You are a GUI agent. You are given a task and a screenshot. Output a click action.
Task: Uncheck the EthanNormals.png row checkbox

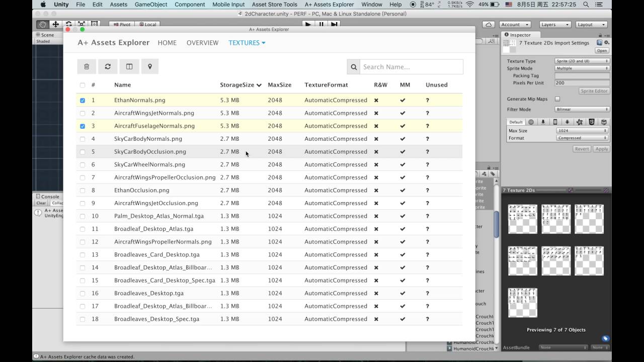click(83, 100)
